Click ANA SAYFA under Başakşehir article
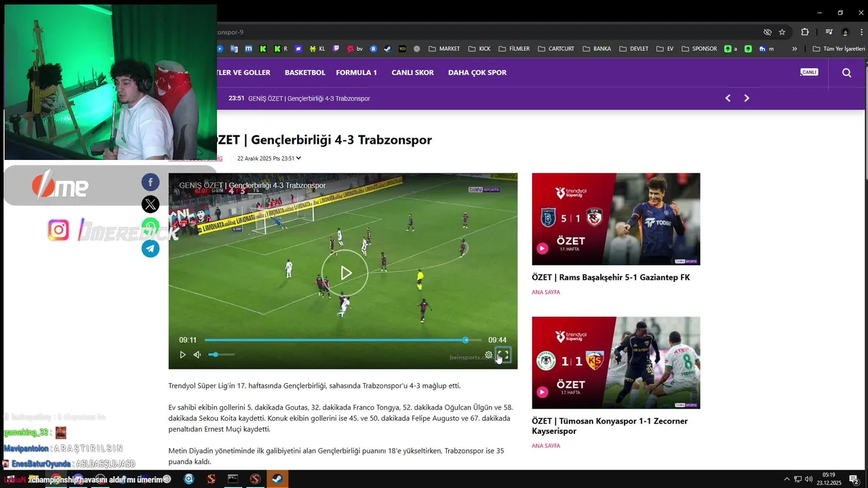This screenshot has width=868, height=488. [546, 292]
